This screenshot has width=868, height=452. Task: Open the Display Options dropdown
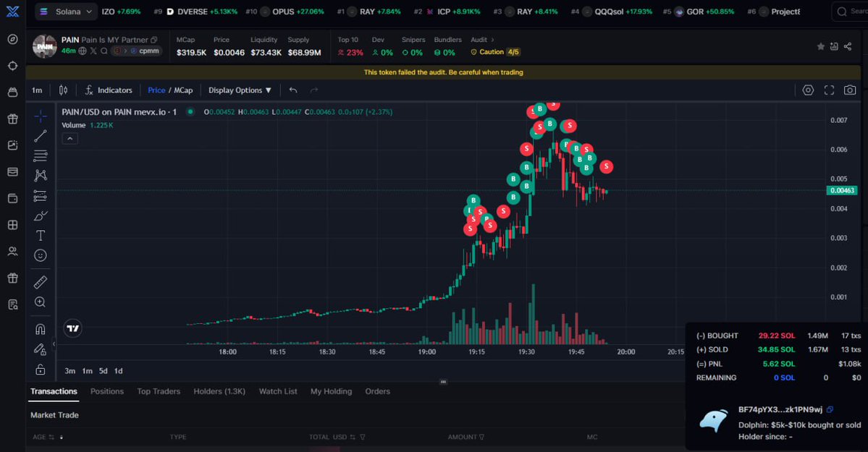(240, 90)
